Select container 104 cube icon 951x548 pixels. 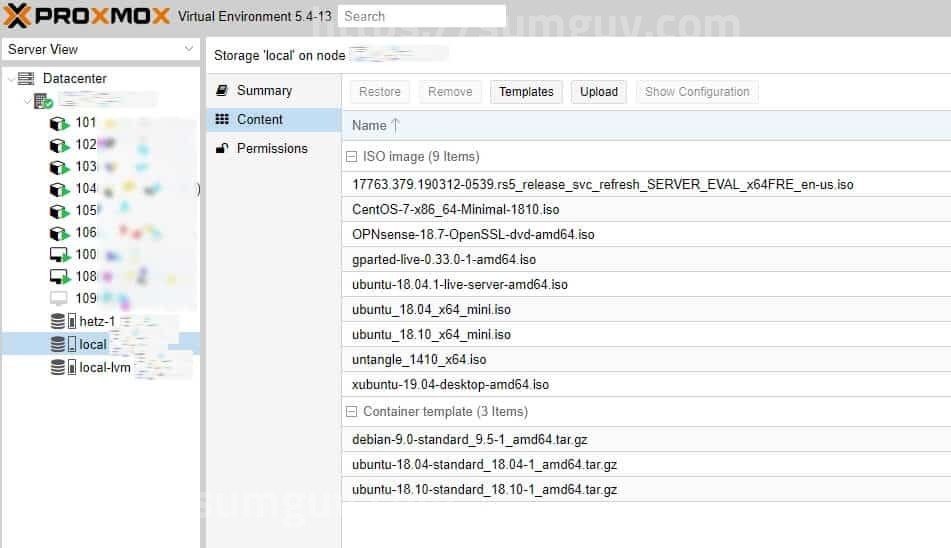59,190
